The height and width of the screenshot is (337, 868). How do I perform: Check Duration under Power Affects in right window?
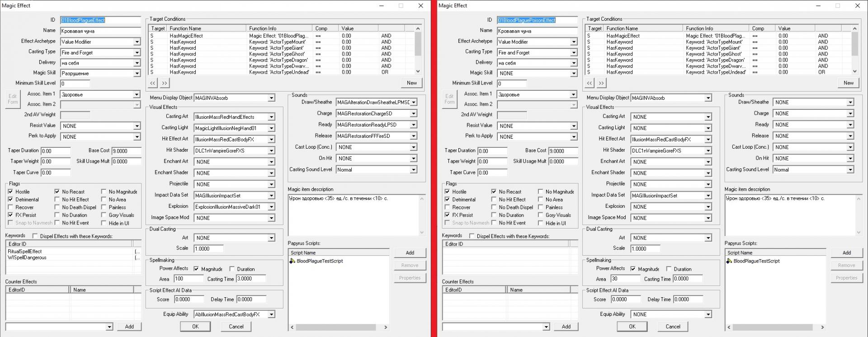click(x=669, y=269)
